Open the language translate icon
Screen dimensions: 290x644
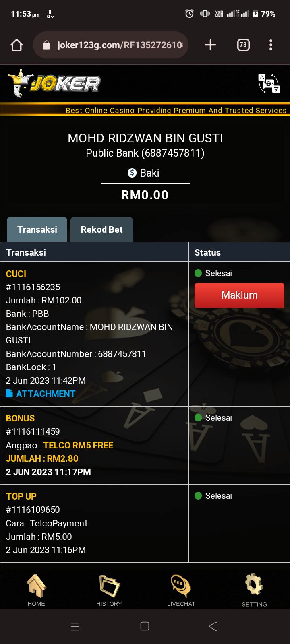click(x=269, y=83)
